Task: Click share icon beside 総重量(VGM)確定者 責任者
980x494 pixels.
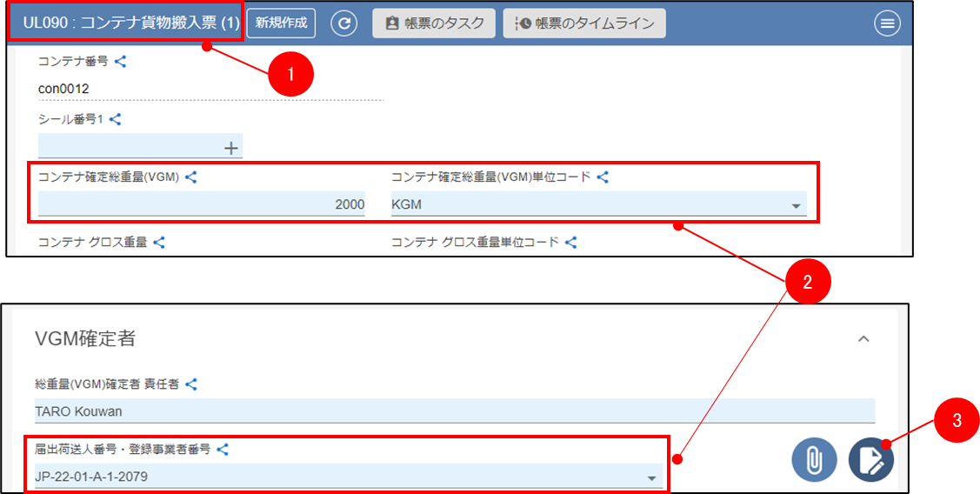Action: click(191, 384)
